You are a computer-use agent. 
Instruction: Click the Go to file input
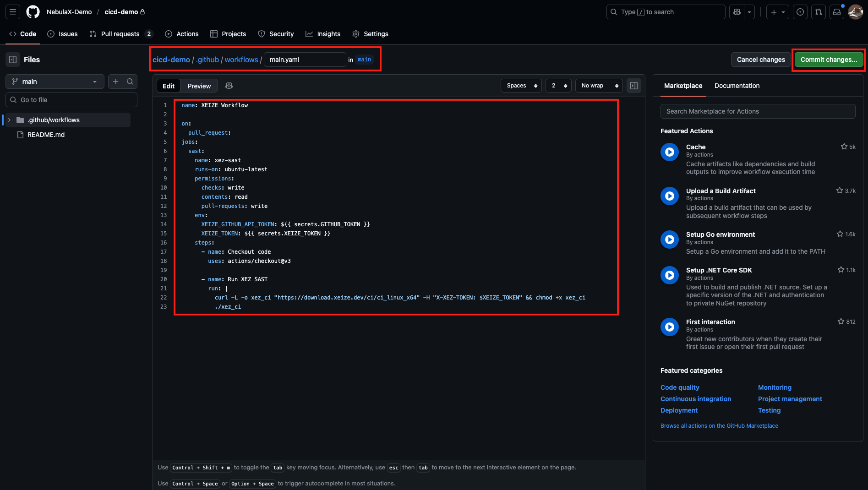71,100
